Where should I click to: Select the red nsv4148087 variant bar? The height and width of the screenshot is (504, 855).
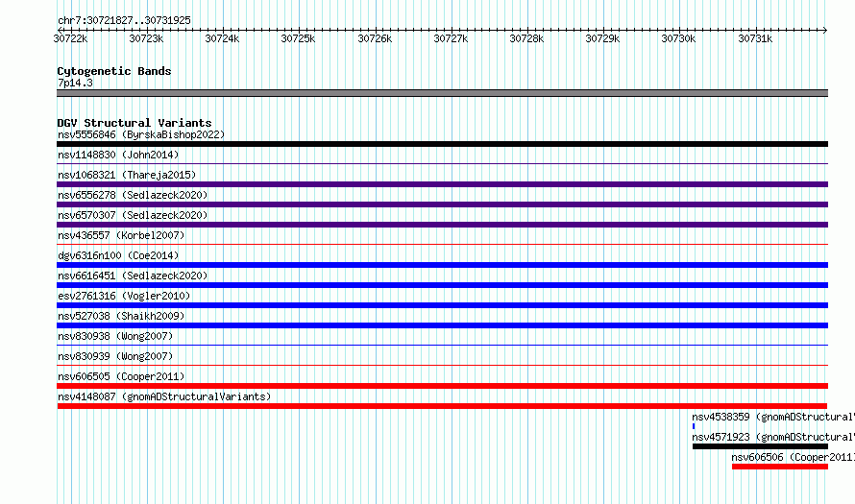coord(442,406)
